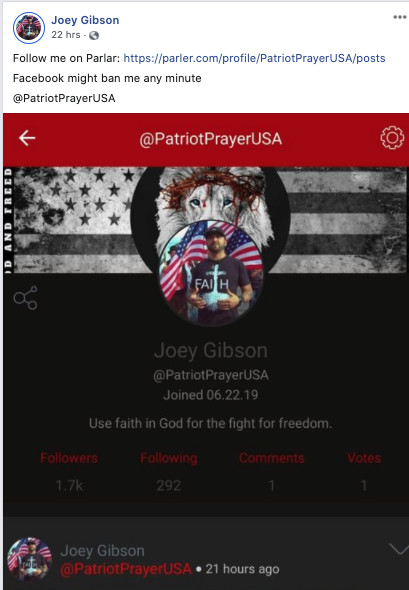Click the Joey Gibson author name link

click(85, 20)
